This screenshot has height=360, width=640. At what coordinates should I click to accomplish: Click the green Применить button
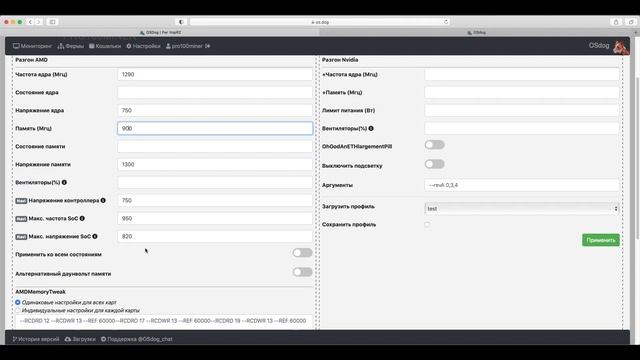point(601,240)
